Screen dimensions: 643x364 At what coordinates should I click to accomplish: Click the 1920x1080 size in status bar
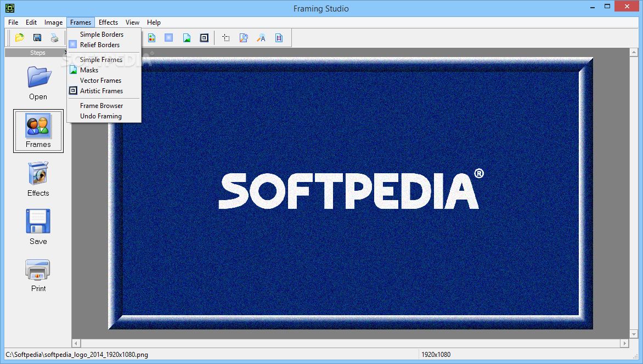[x=436, y=355]
